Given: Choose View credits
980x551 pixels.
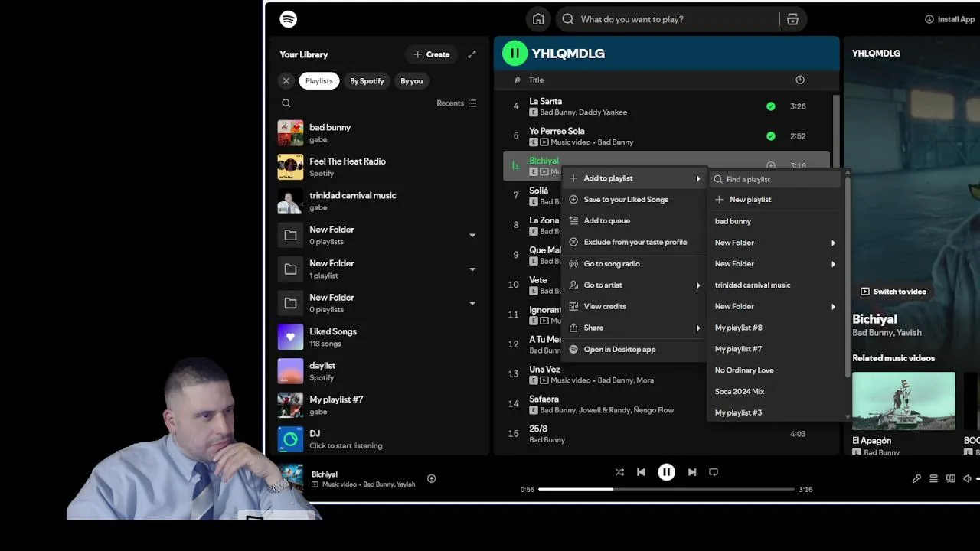Looking at the screenshot, I should [x=635, y=307].
